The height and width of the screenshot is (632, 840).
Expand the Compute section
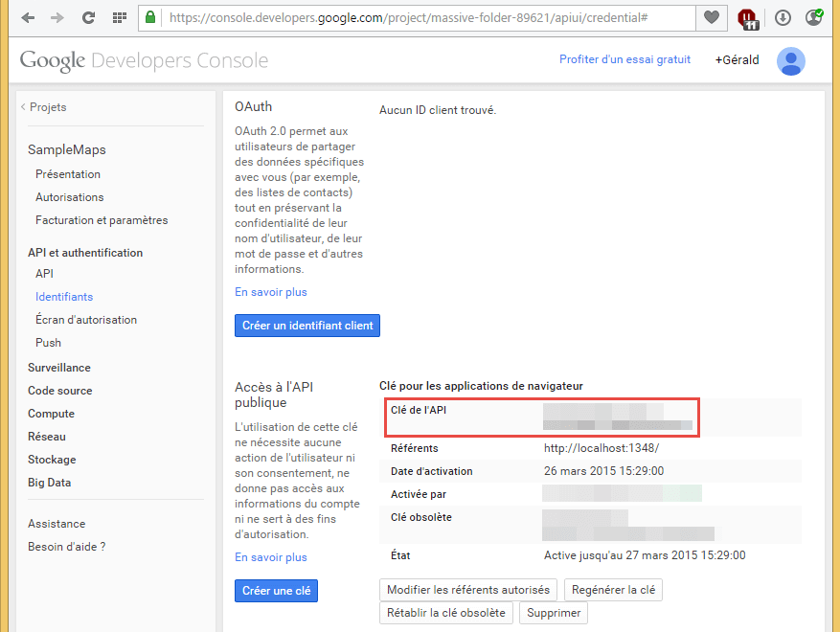[x=51, y=414]
